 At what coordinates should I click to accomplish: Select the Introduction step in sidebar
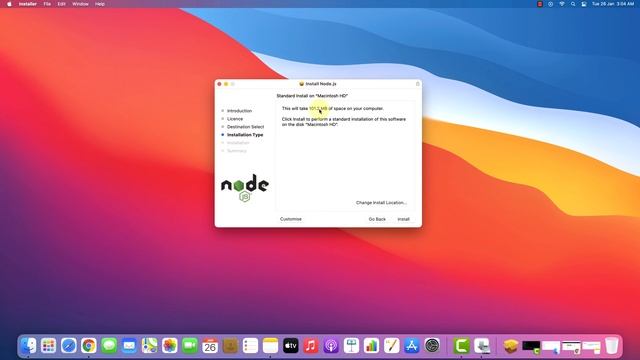pyautogui.click(x=239, y=111)
